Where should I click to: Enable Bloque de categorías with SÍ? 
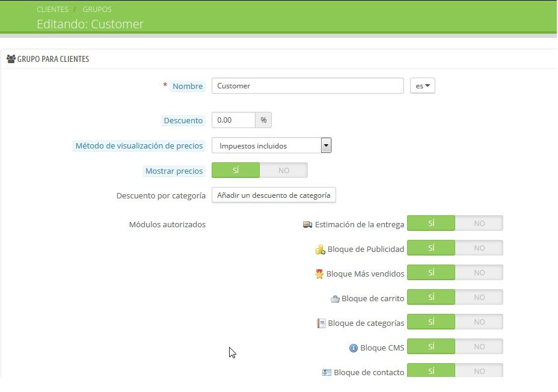[x=431, y=322]
